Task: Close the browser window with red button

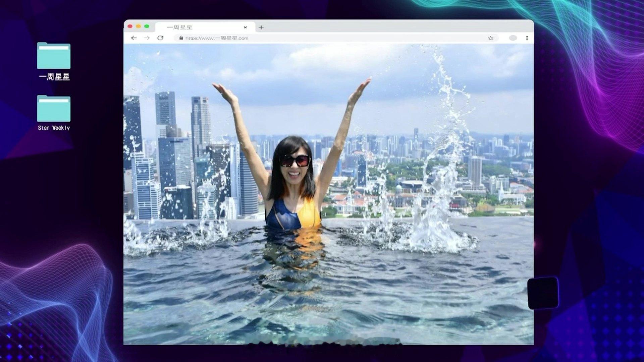Action: (130, 26)
